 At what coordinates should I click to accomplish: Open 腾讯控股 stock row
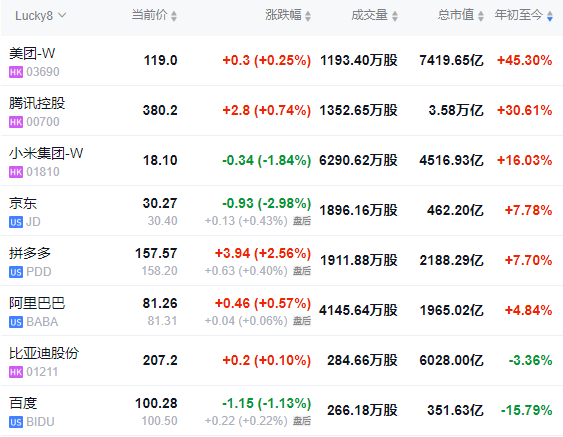(x=282, y=111)
